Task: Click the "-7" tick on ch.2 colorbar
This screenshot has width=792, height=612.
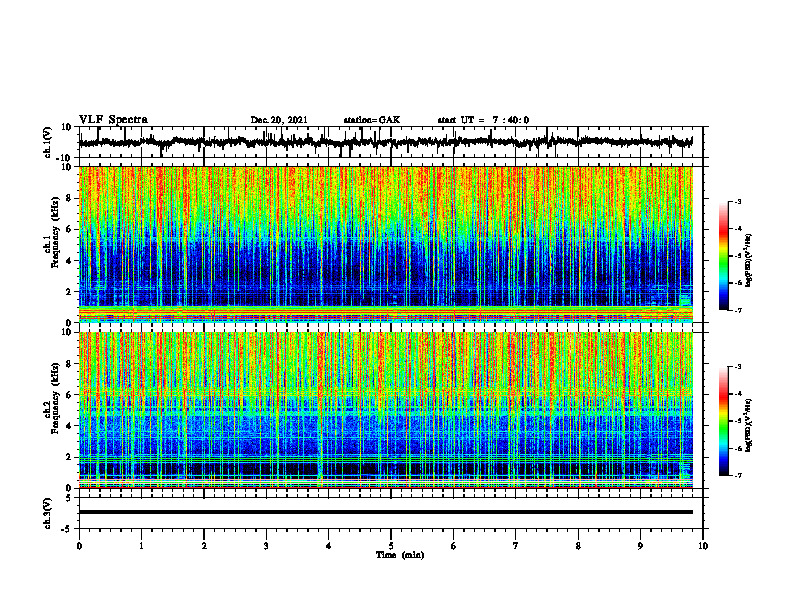Action: (x=737, y=475)
